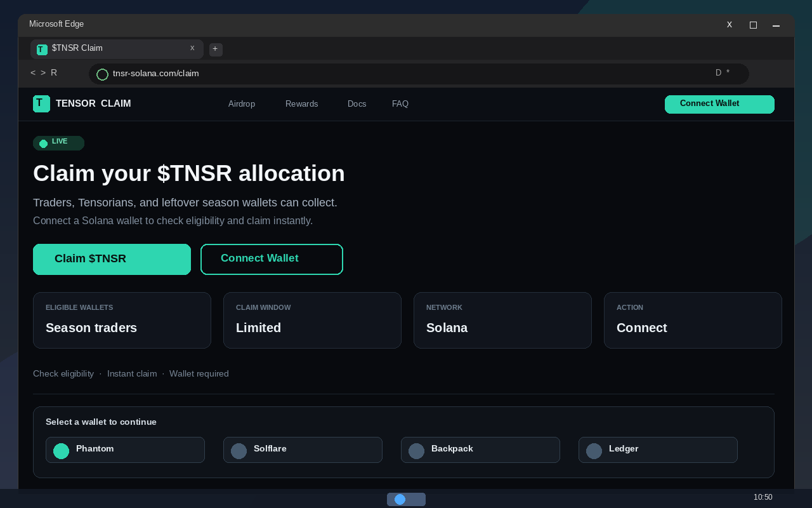This screenshot has height=508, width=812.
Task: Choose the Phantom wallet option
Action: point(125,450)
